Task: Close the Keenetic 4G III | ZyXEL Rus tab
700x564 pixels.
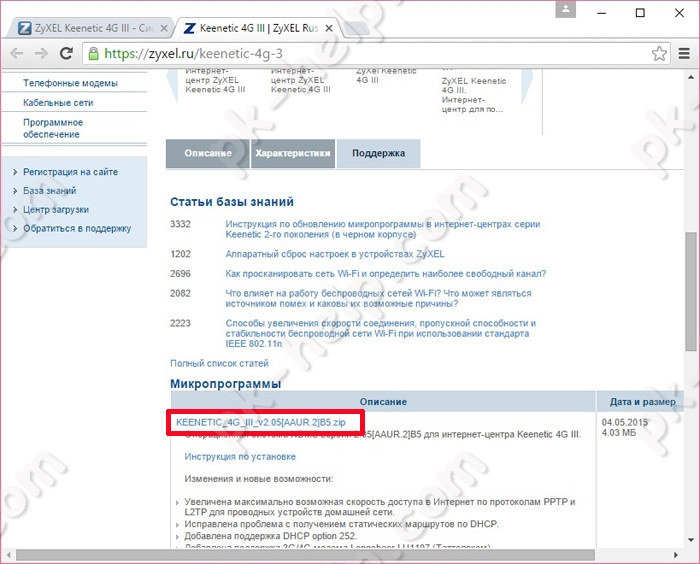Action: [329, 28]
